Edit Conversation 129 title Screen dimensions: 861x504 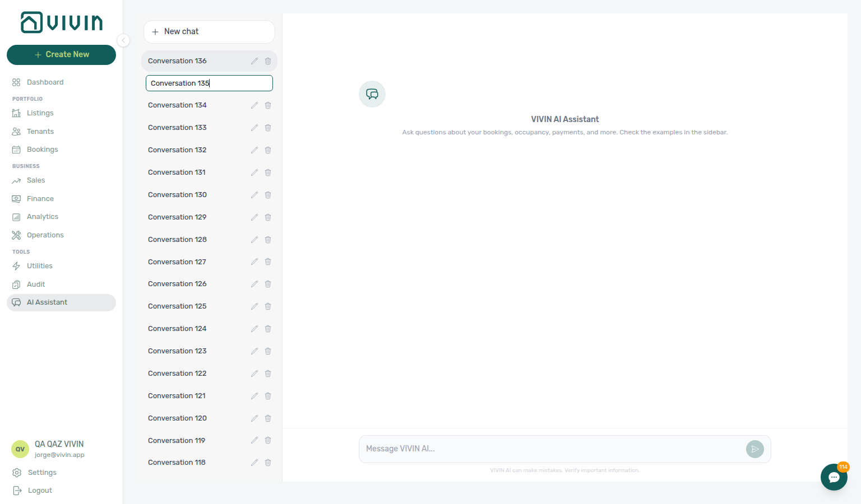tap(254, 217)
